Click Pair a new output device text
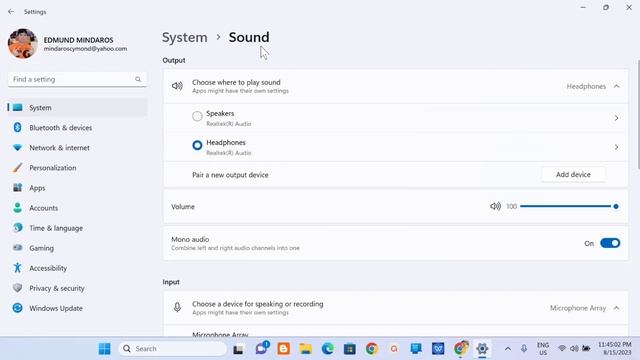The width and height of the screenshot is (640, 360). [230, 175]
